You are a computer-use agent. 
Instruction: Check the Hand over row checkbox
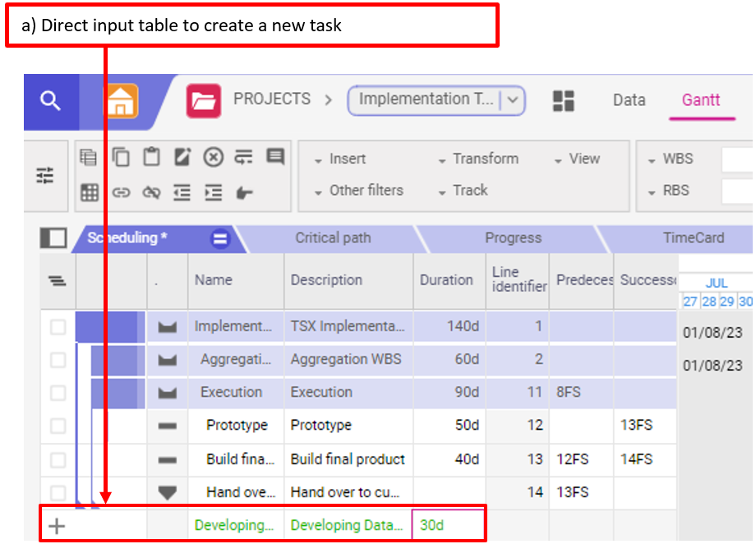tap(58, 493)
